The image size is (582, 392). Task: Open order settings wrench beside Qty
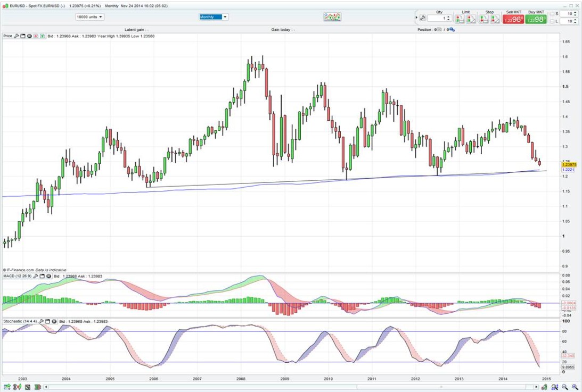[x=422, y=18]
